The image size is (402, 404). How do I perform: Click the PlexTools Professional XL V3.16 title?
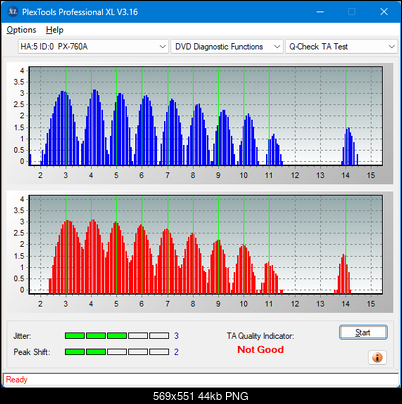80,12
